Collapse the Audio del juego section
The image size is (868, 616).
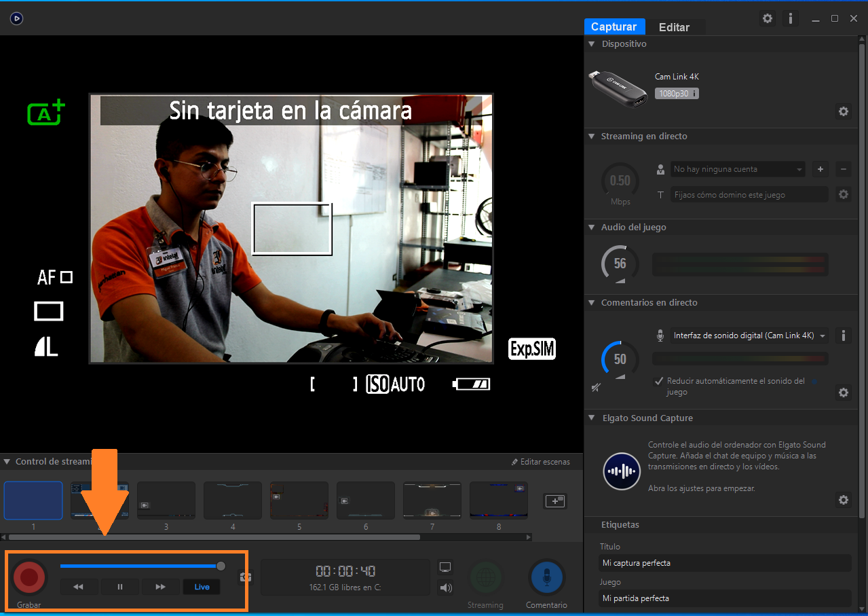[592, 228]
